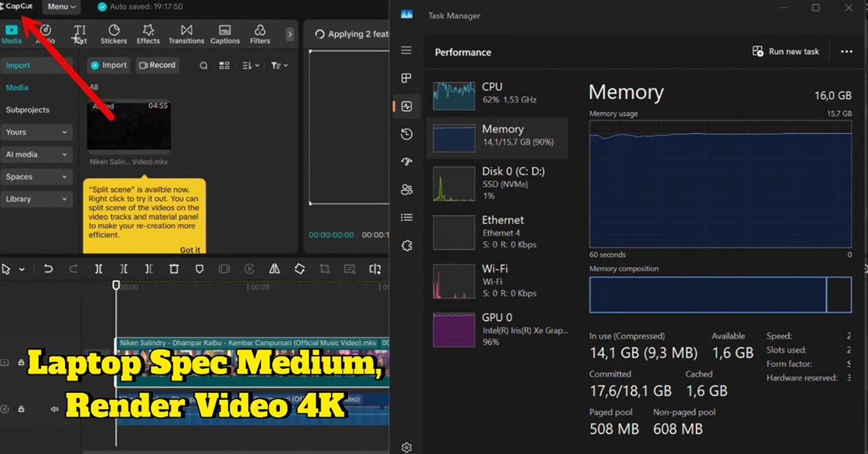Open the three-dots options menu in Task Manager

(x=846, y=52)
